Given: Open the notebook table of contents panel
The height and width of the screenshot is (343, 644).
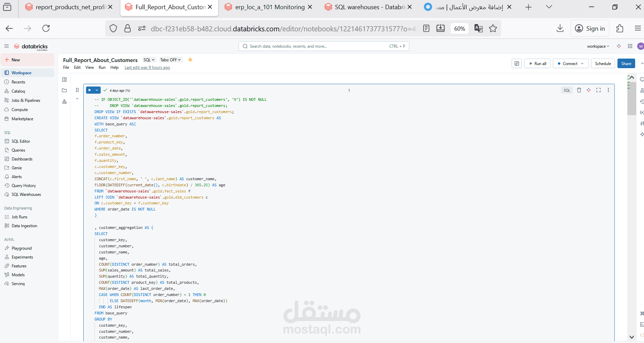Looking at the screenshot, I should 64,79.
